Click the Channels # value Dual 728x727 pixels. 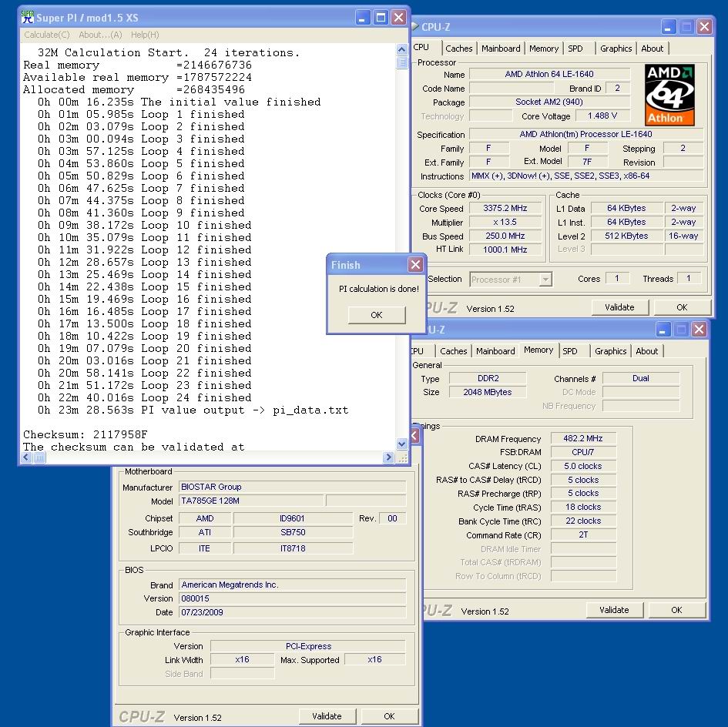(641, 378)
